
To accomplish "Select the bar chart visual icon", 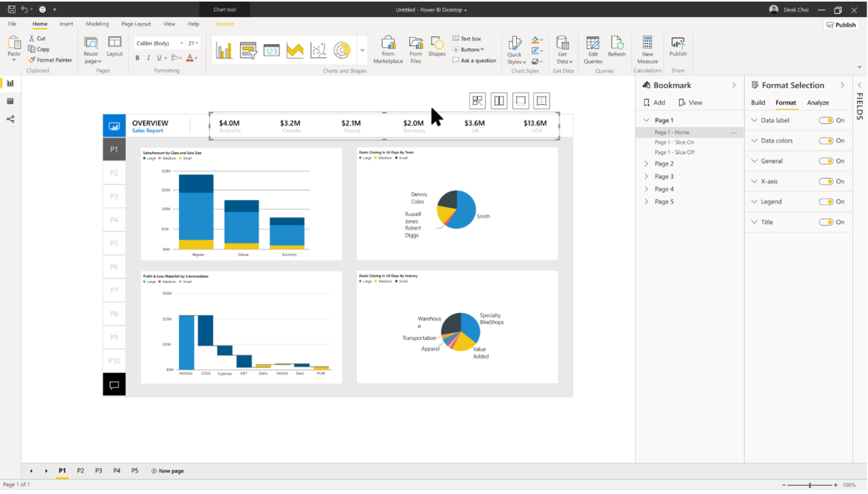I will pyautogui.click(x=224, y=51).
